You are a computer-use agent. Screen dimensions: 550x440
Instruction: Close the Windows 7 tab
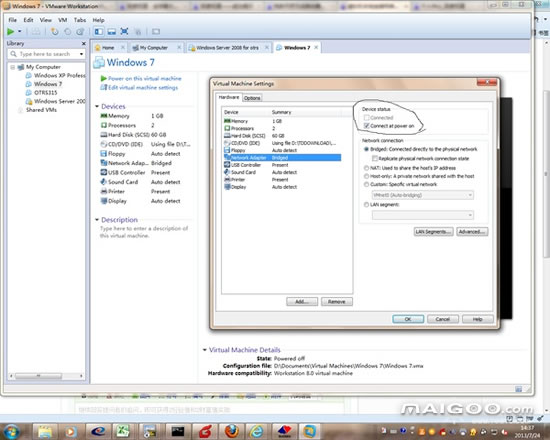tap(316, 47)
